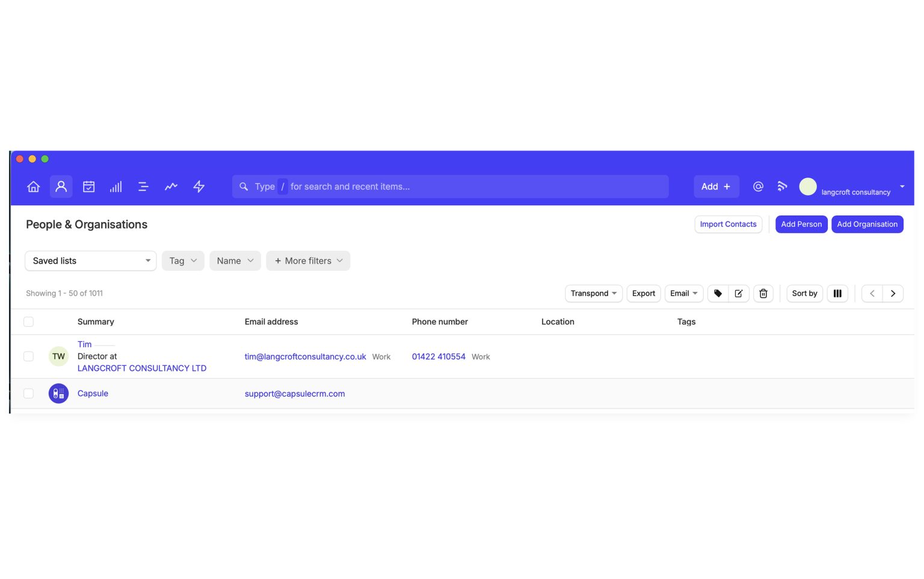Open the Automations lightning icon
924x579 pixels.
[x=199, y=187]
